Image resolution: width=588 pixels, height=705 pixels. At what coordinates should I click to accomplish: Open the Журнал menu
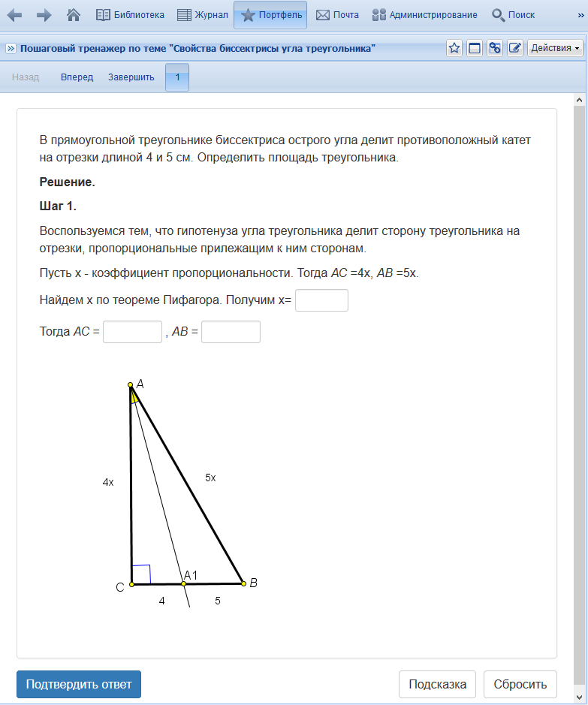[202, 15]
